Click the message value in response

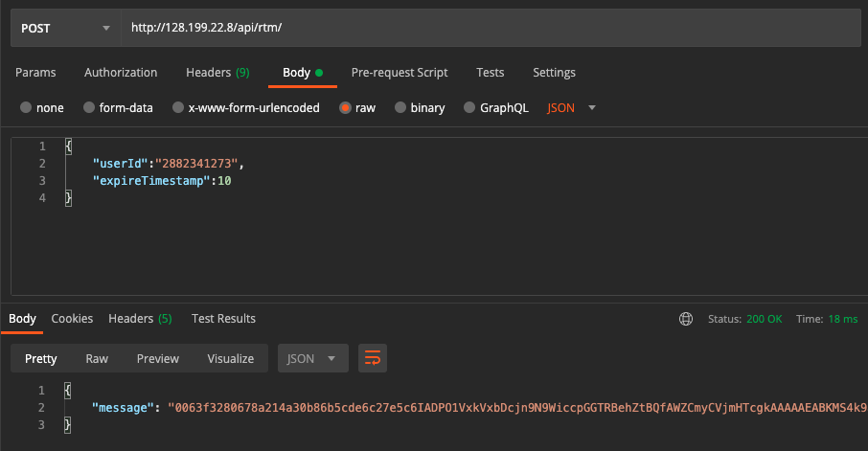[x=517, y=408]
